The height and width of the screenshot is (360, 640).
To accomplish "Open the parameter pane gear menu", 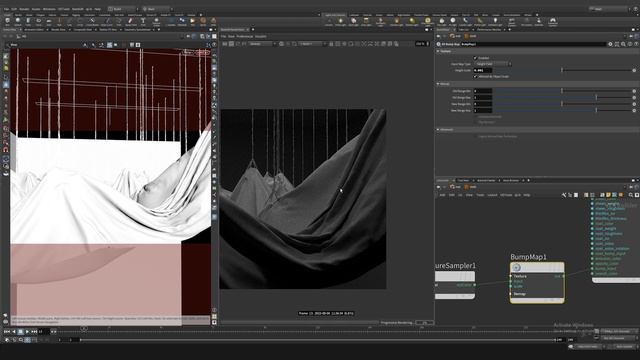I will point(610,44).
